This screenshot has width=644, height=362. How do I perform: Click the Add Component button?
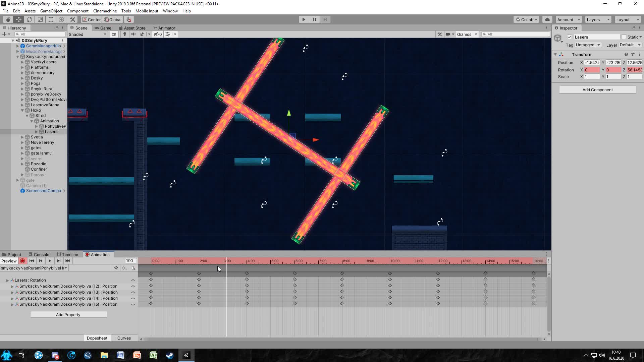(x=597, y=89)
